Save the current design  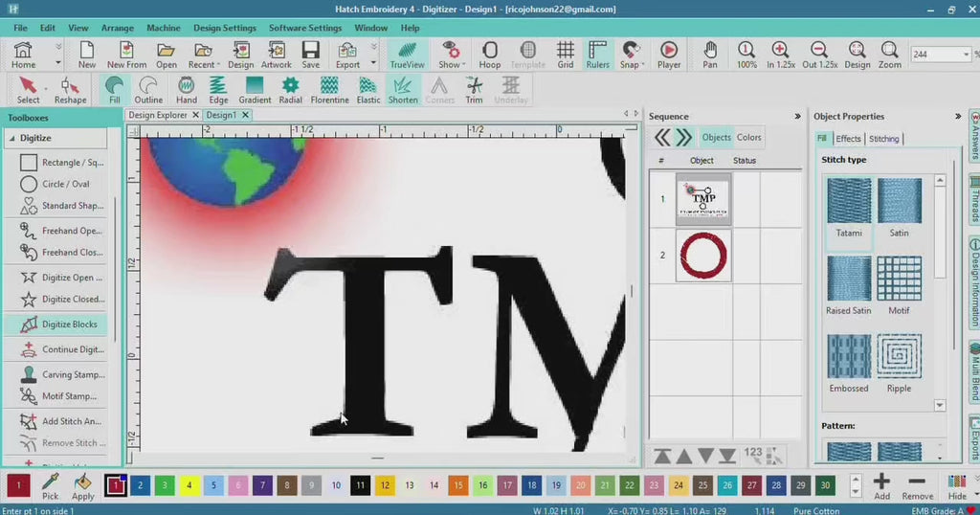(311, 55)
